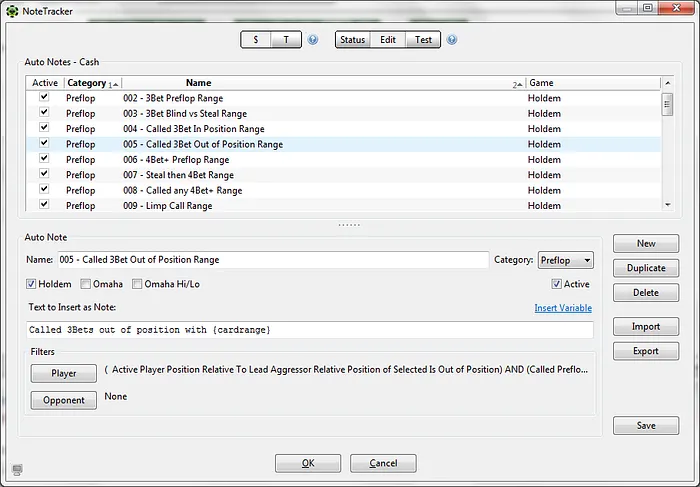Toggle Active for 004 - Called 3Bet In Position
This screenshot has width=700, height=487.
[44, 127]
